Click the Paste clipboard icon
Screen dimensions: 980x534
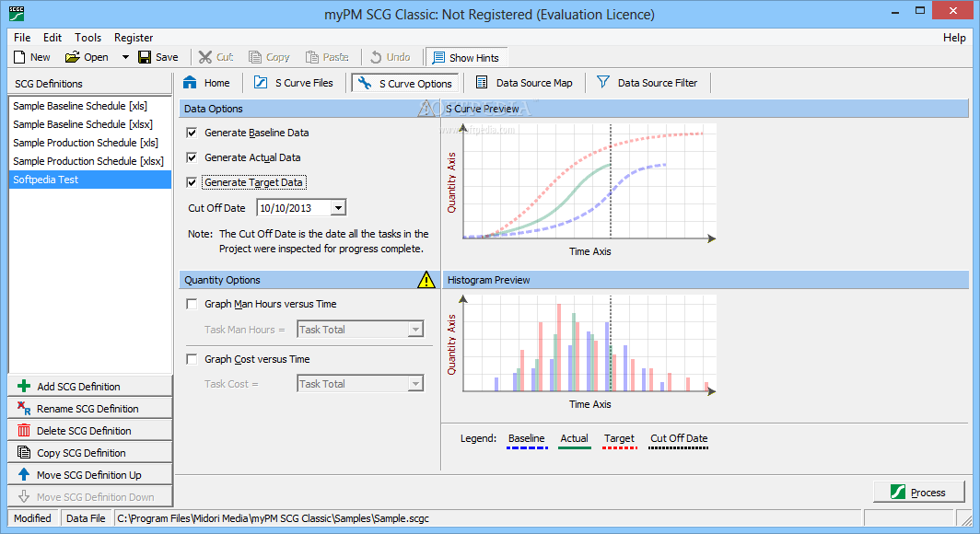point(312,57)
